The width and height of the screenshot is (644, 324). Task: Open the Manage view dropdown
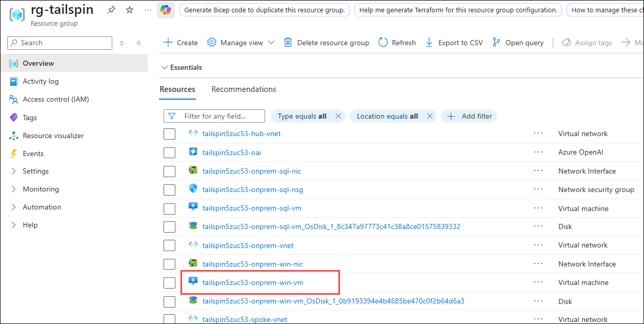(240, 42)
